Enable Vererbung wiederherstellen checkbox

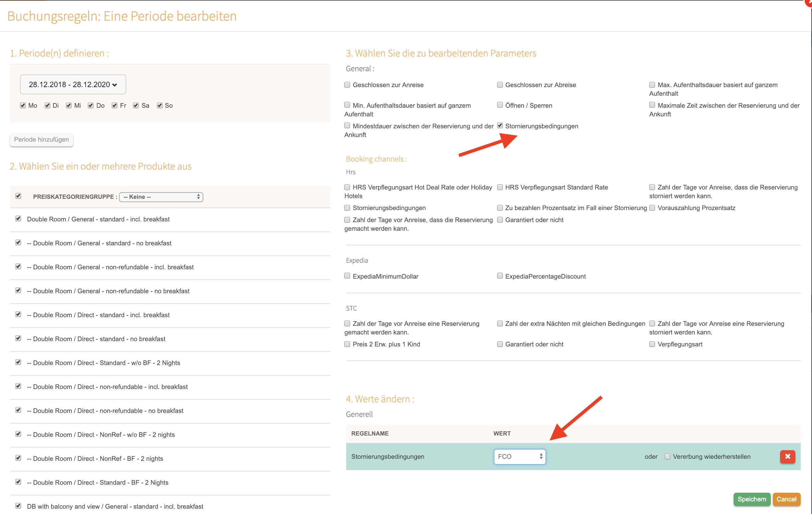pyautogui.click(x=667, y=456)
